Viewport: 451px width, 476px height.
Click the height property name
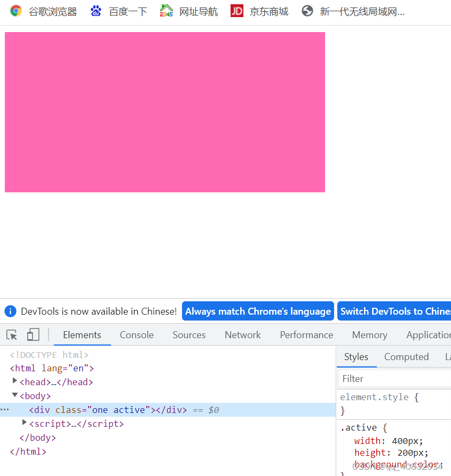tap(370, 452)
